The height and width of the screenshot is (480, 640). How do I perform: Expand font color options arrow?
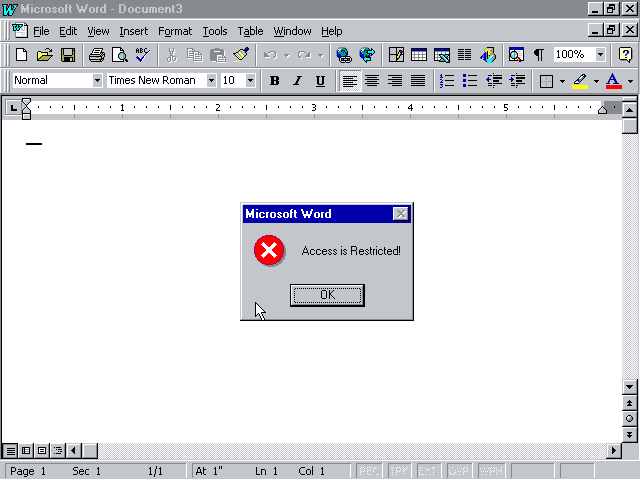(630, 81)
